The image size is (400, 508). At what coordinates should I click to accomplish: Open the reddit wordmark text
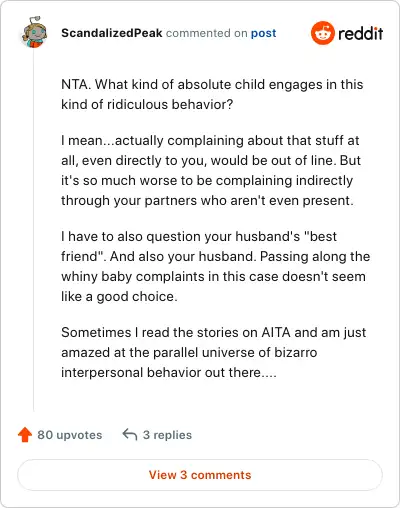tap(360, 33)
